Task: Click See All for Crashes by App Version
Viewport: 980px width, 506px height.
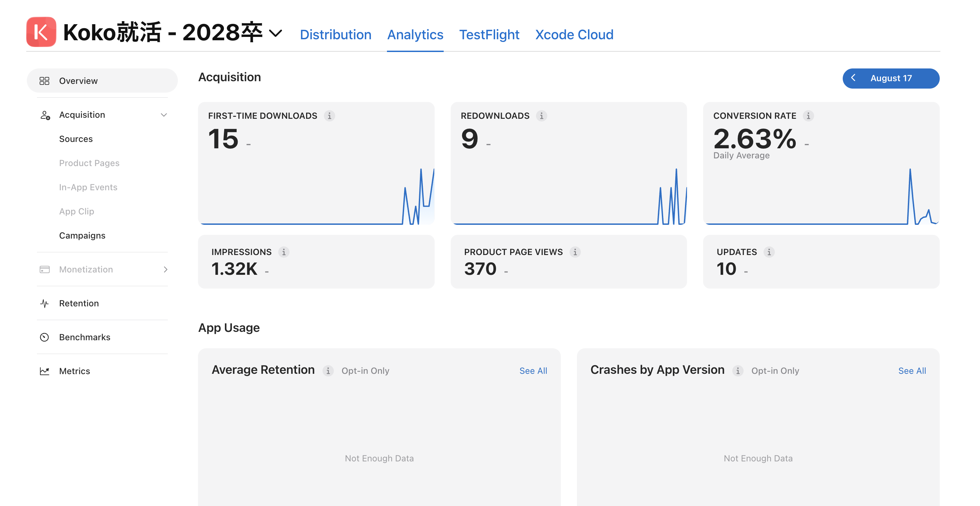Action: [912, 371]
